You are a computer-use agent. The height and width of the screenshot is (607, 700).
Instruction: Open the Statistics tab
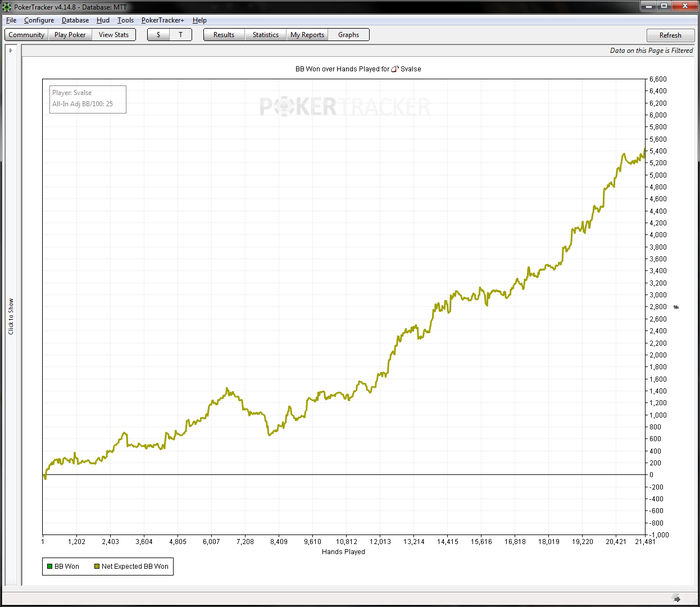[265, 35]
